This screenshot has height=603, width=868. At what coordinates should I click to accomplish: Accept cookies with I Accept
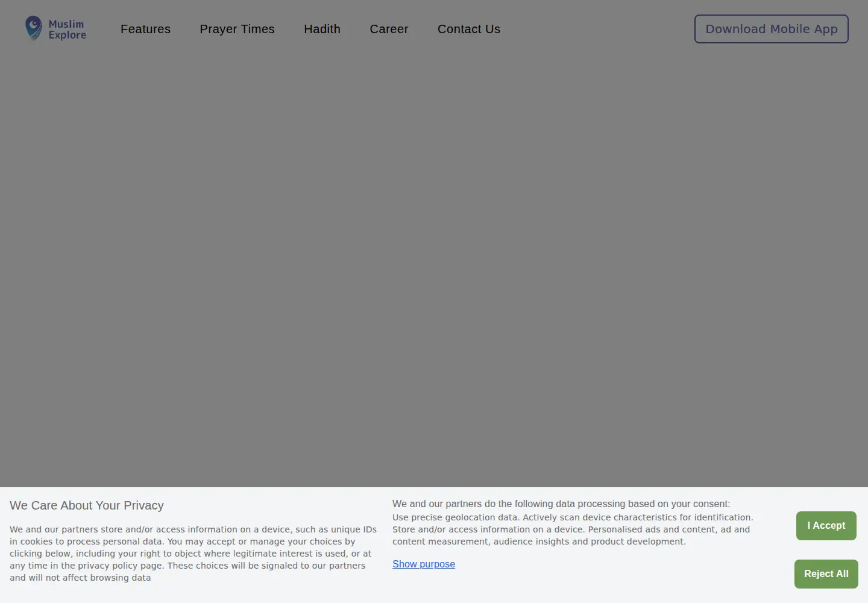(x=826, y=526)
